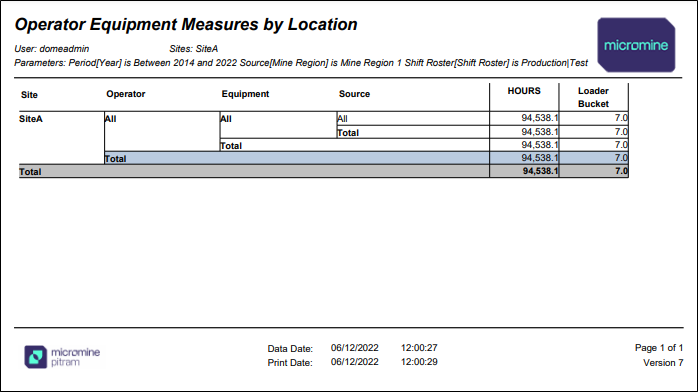Click the Equipment column header

point(245,94)
